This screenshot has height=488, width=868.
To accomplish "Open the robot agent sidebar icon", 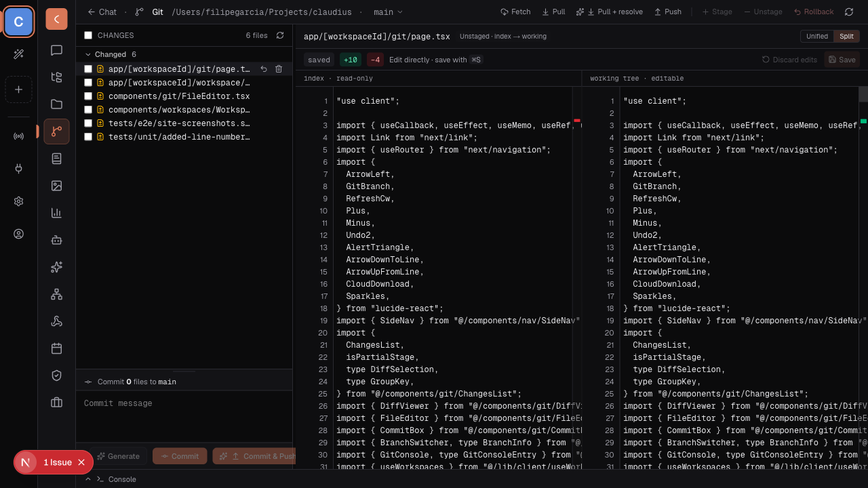I will pyautogui.click(x=56, y=240).
